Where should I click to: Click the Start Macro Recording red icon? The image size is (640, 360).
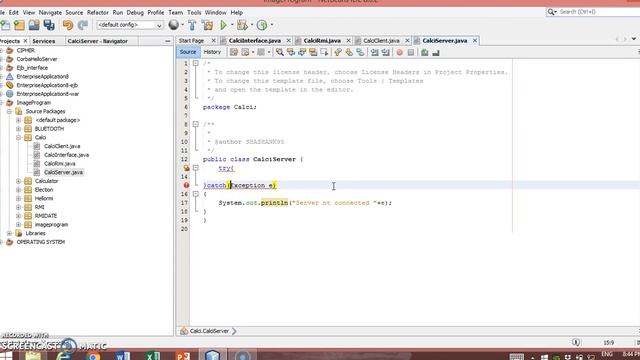pyautogui.click(x=400, y=52)
